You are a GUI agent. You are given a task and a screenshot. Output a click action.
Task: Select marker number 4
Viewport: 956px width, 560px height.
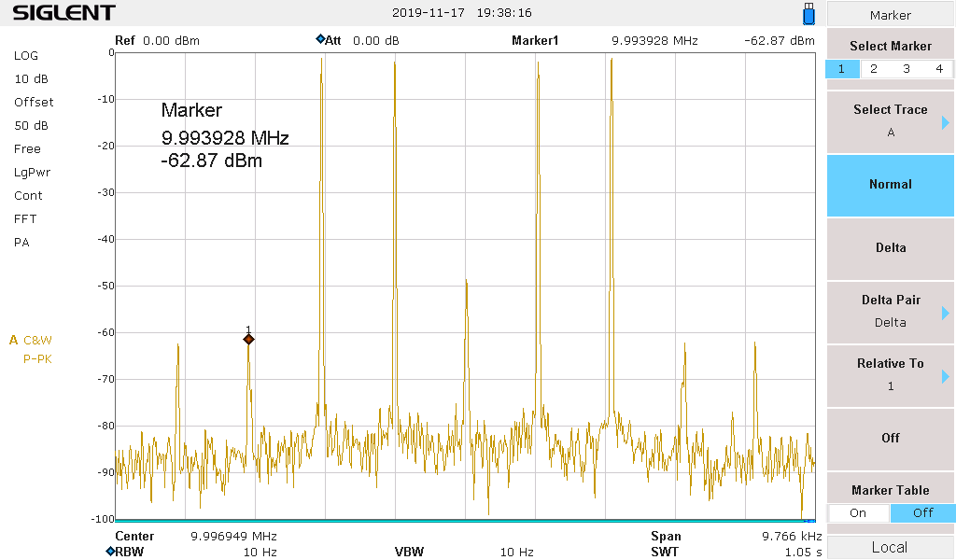[x=939, y=69]
